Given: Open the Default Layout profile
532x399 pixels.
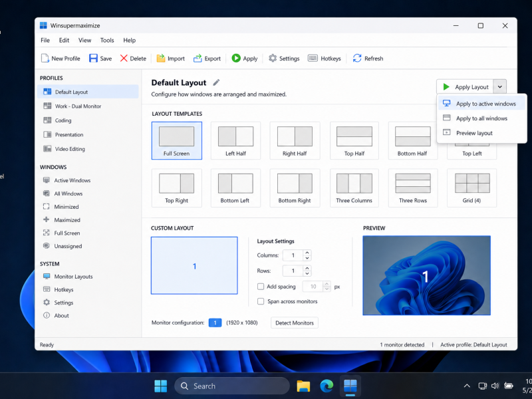Looking at the screenshot, I should (88, 92).
